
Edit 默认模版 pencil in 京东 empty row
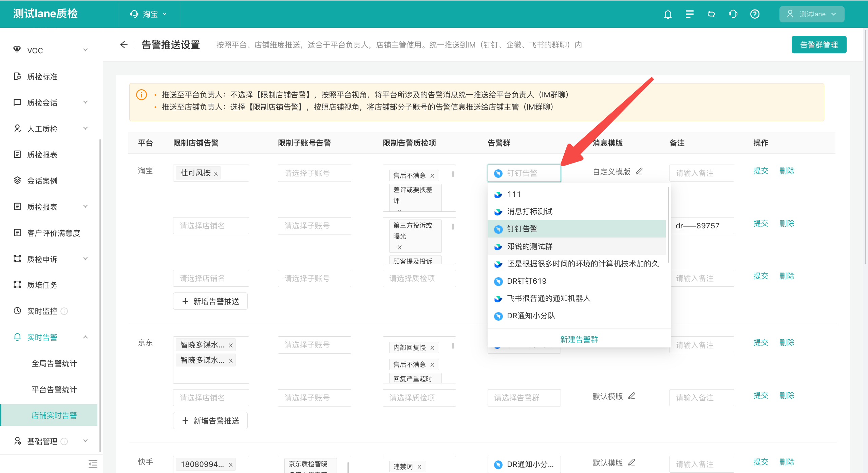point(631,396)
